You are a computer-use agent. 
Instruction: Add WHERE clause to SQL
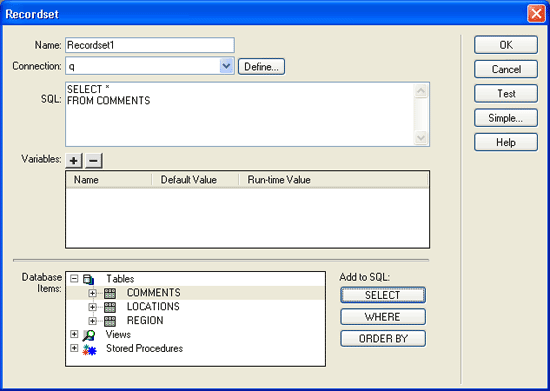[x=383, y=317]
